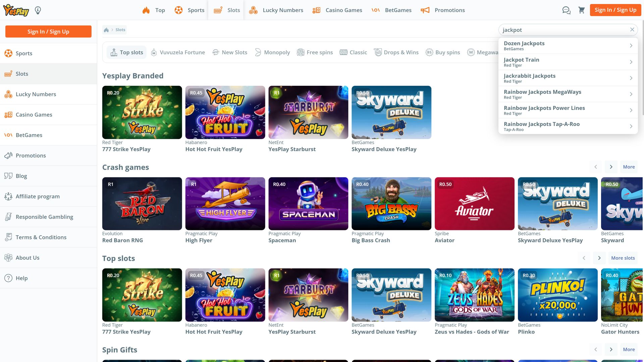This screenshot has width=644, height=362.
Task: Open the Red Baron RNG thumbnail
Action: [x=142, y=203]
